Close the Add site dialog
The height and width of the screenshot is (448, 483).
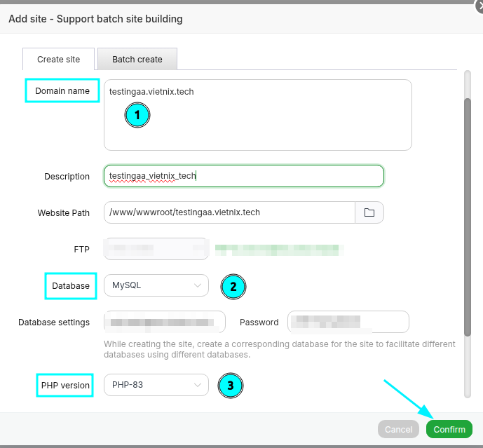(x=479, y=4)
